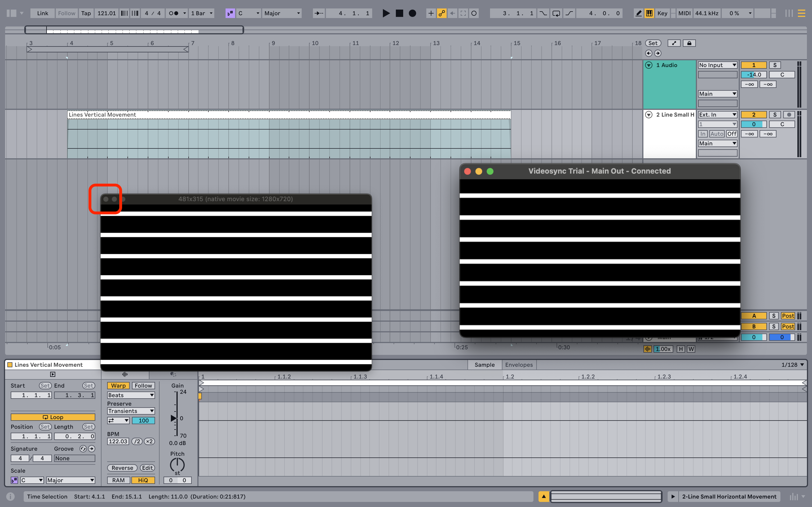Select the Sample tab in clip view

(x=485, y=364)
